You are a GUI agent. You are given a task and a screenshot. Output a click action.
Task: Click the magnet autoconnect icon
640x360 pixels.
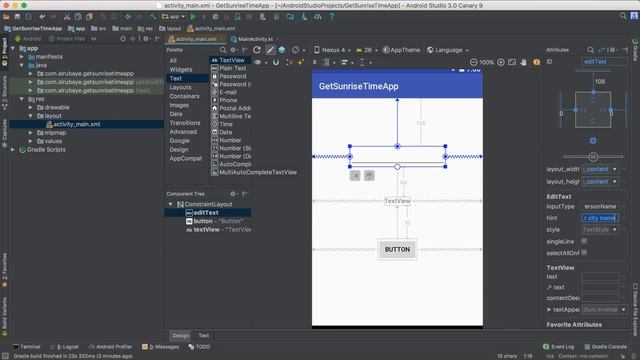276,62
